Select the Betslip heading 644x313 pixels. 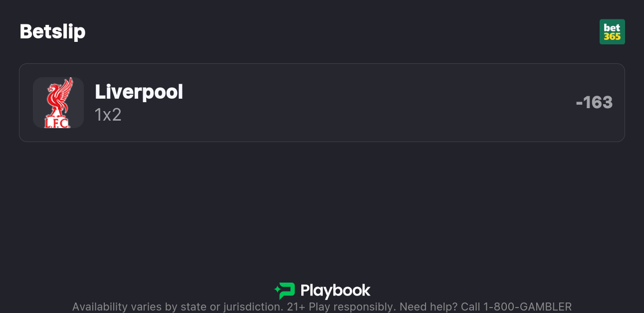tap(52, 32)
